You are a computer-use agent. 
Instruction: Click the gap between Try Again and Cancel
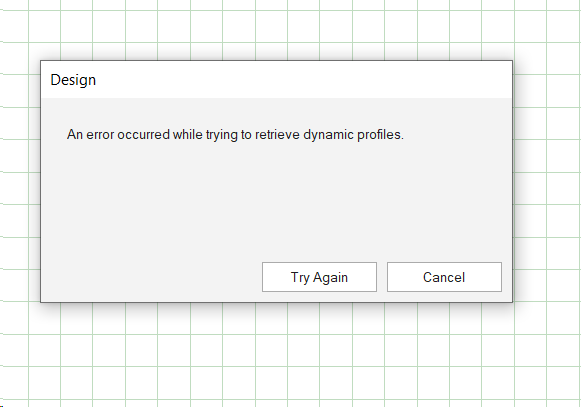(382, 277)
